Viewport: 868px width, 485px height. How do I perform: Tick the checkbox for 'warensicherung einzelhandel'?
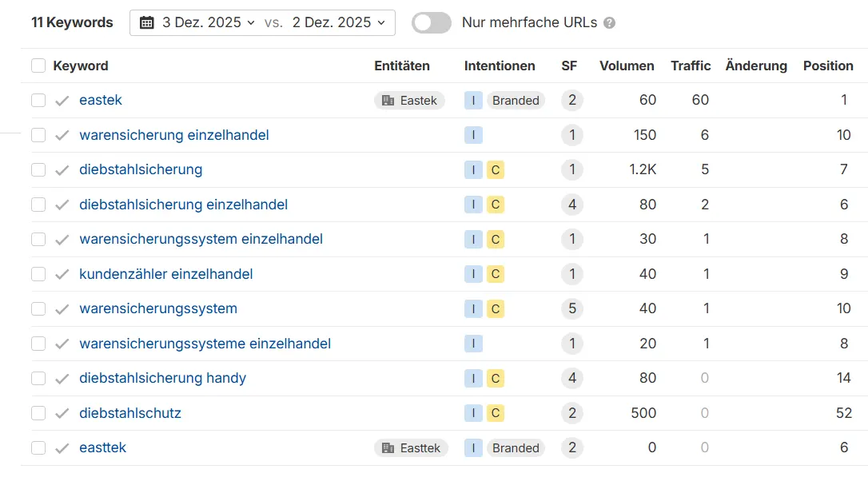click(38, 135)
